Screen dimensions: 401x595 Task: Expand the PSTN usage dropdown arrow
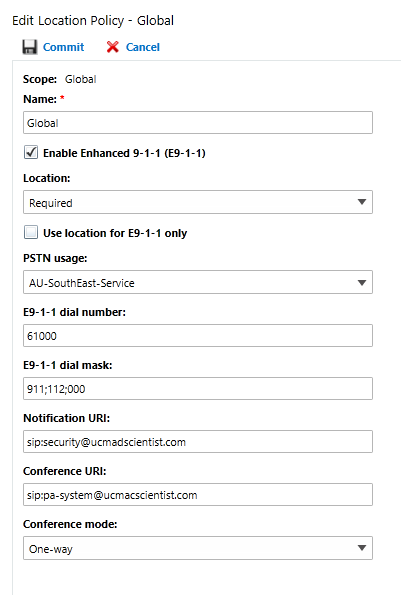pyautogui.click(x=362, y=282)
